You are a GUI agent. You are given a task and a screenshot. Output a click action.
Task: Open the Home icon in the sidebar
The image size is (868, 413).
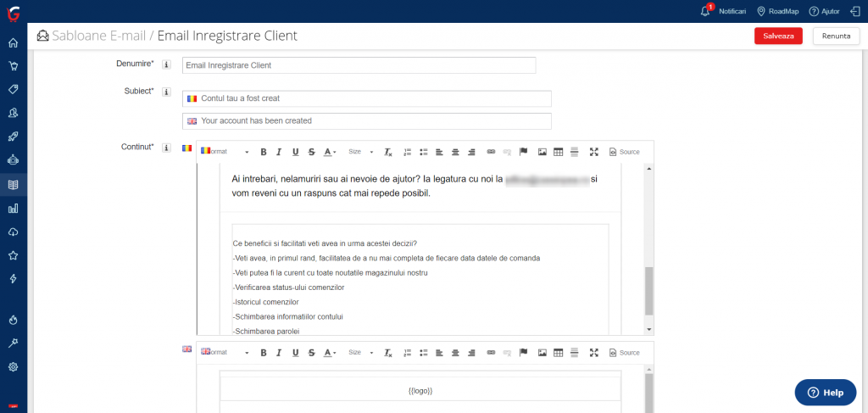coord(14,43)
